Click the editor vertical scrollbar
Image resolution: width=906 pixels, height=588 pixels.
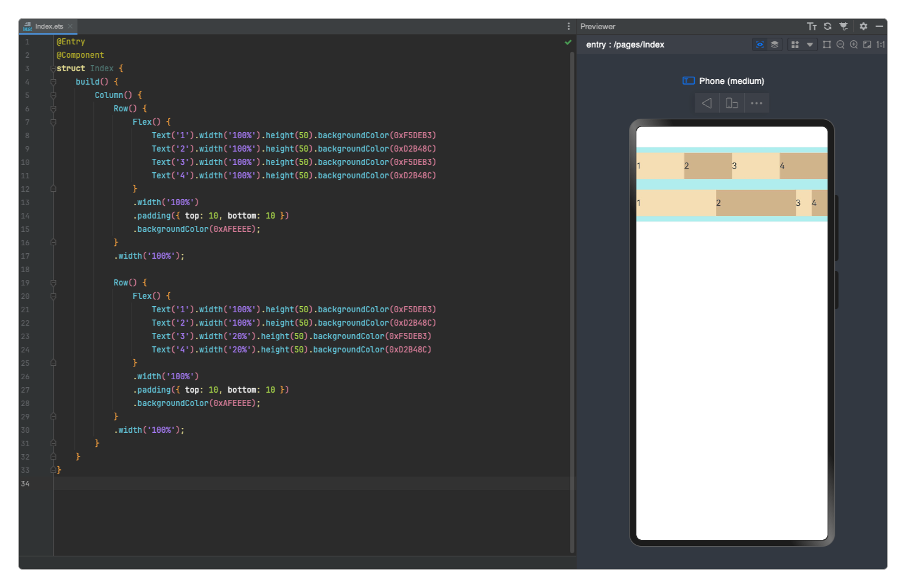click(x=572, y=301)
